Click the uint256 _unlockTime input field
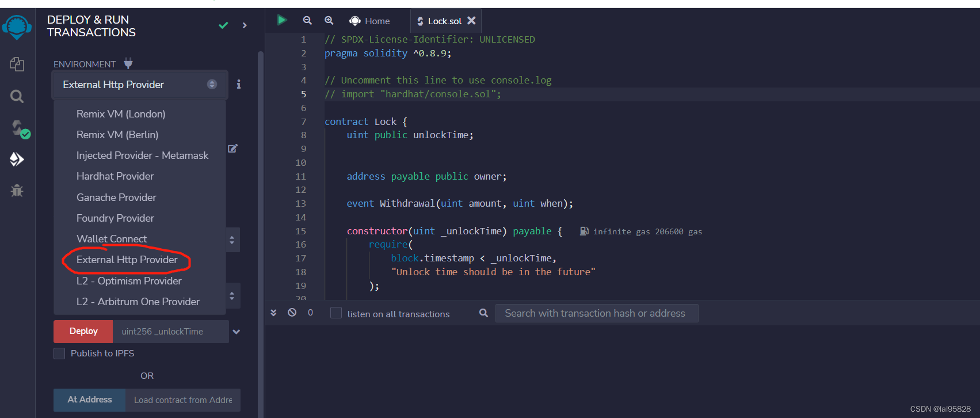Image resolution: width=980 pixels, height=418 pixels. (x=171, y=332)
